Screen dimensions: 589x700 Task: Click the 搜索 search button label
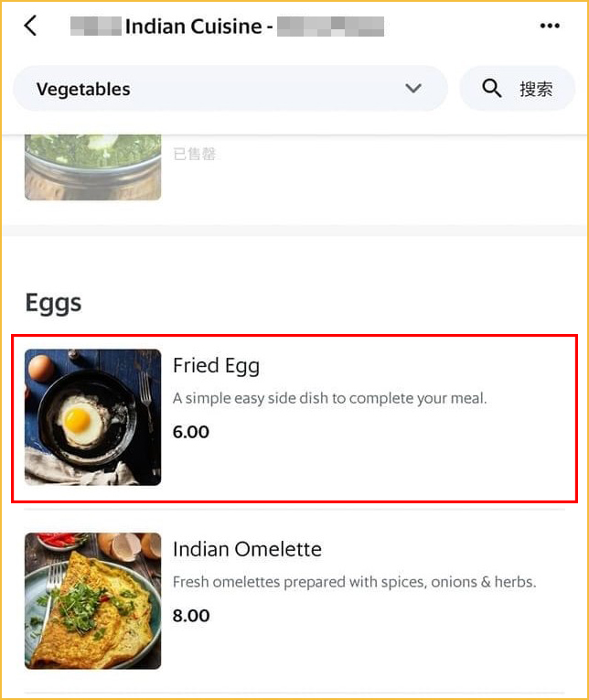coord(536,89)
